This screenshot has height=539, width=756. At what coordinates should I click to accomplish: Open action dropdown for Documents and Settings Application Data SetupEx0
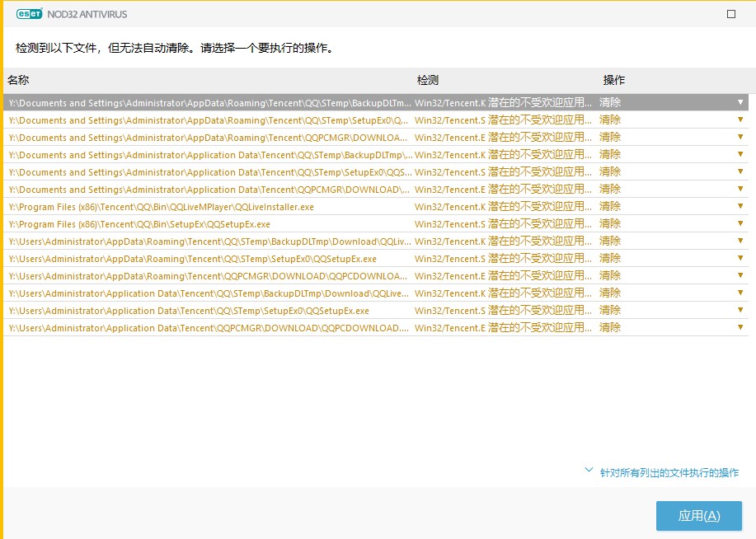pyautogui.click(x=740, y=171)
